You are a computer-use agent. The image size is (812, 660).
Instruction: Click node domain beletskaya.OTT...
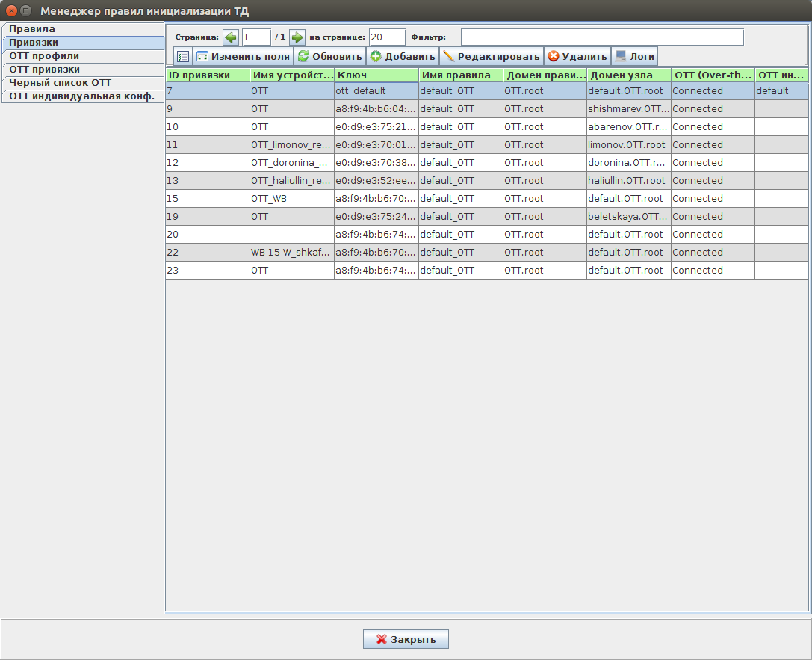point(629,217)
